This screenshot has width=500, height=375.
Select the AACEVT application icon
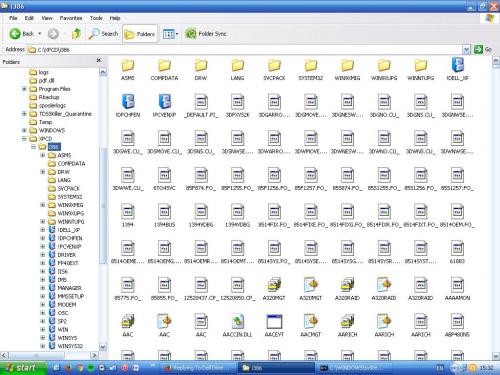click(x=274, y=322)
